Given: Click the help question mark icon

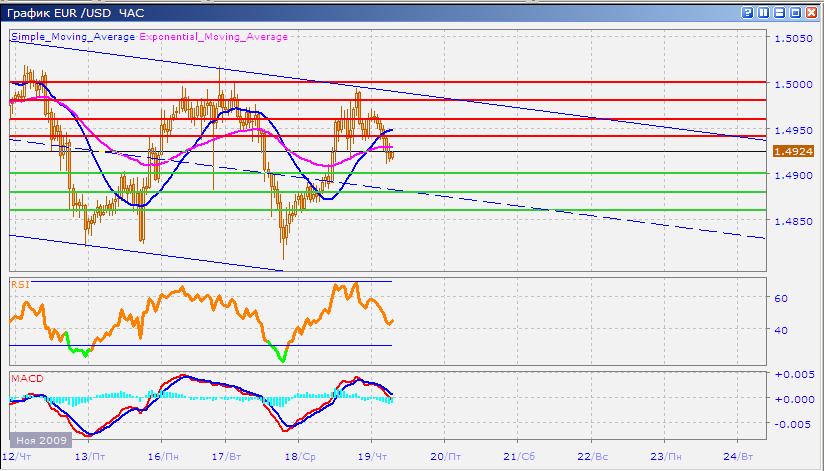Looking at the screenshot, I should (x=746, y=12).
